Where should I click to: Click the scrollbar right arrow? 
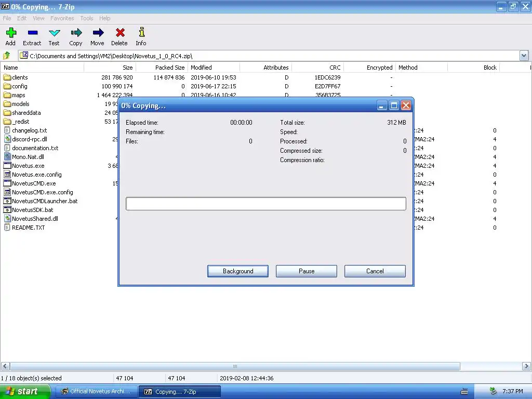(x=526, y=366)
